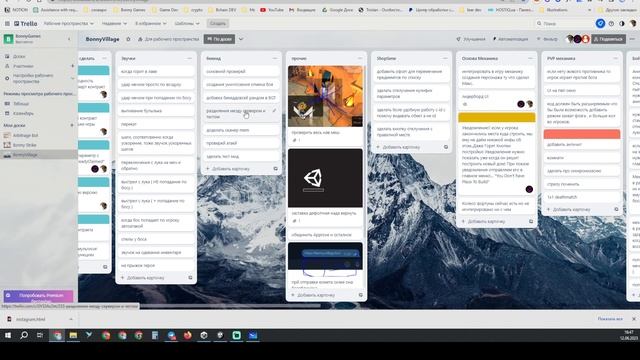Open the account profile avatar in header
The image size is (640, 360).
633,24
